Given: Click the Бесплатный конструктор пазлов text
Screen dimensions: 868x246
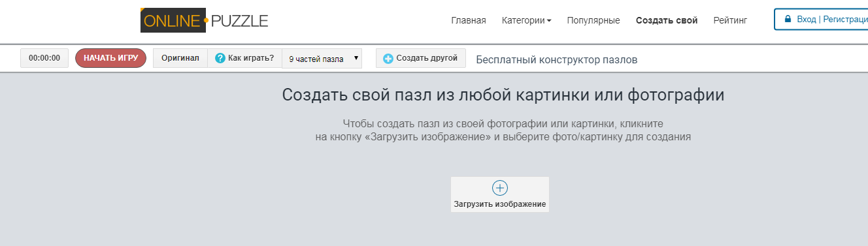Looking at the screenshot, I should pos(557,60).
